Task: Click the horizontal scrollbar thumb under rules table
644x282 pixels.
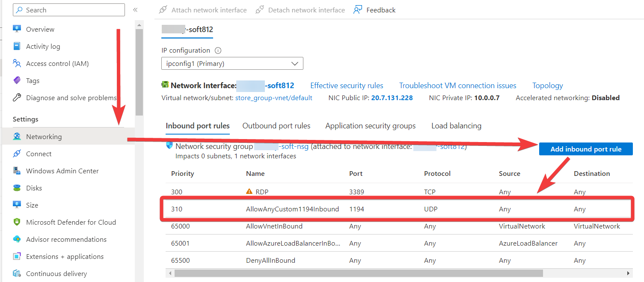Action: 359,273
